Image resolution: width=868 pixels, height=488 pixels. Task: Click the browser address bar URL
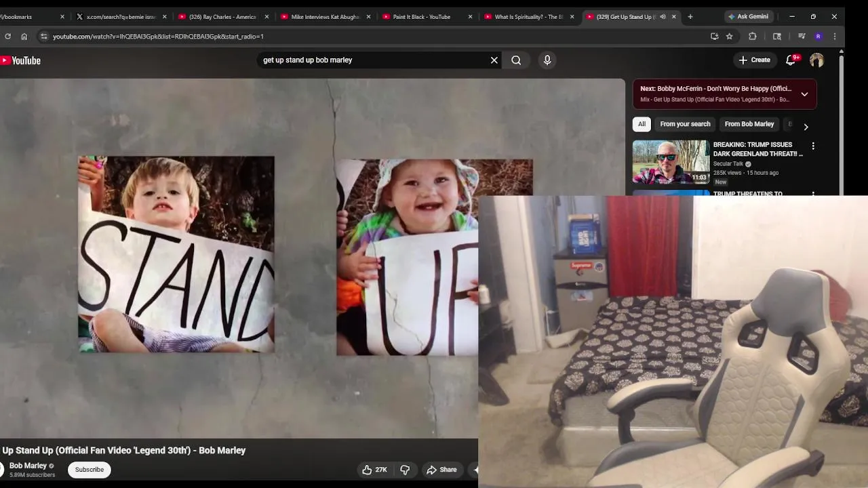click(158, 37)
